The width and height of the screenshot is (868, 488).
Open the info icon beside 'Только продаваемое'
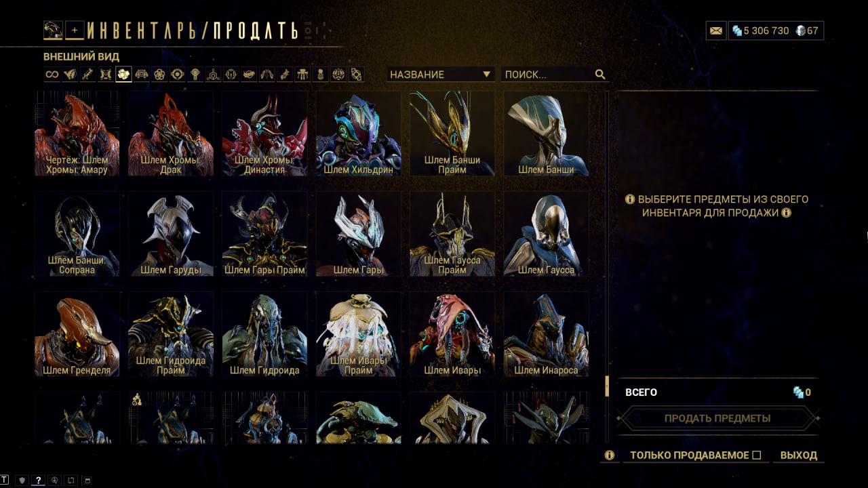[x=610, y=455]
